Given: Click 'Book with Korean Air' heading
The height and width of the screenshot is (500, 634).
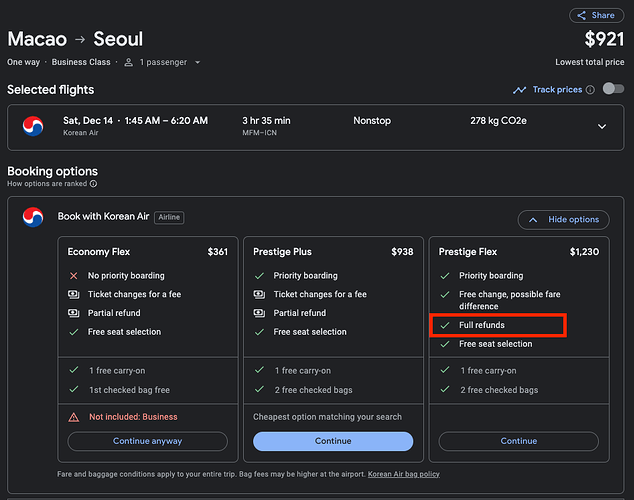Looking at the screenshot, I should (x=104, y=217).
